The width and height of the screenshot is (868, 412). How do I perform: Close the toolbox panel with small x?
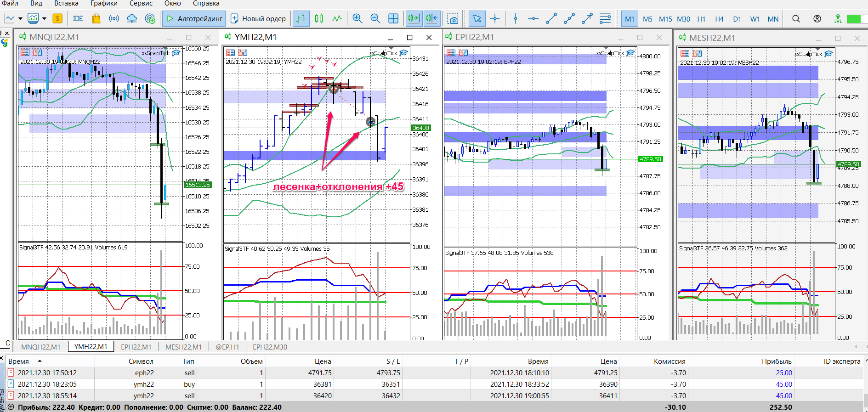[x=1, y=358]
